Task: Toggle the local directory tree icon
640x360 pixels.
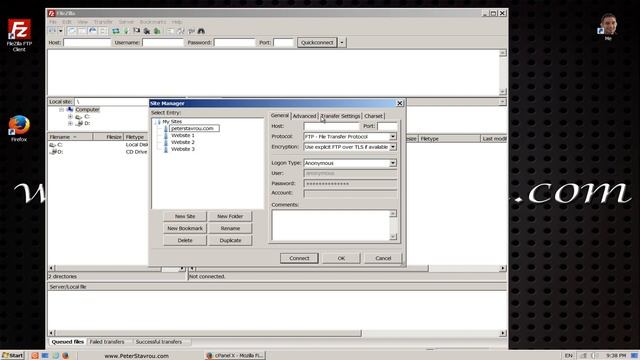Action: click(x=83, y=31)
